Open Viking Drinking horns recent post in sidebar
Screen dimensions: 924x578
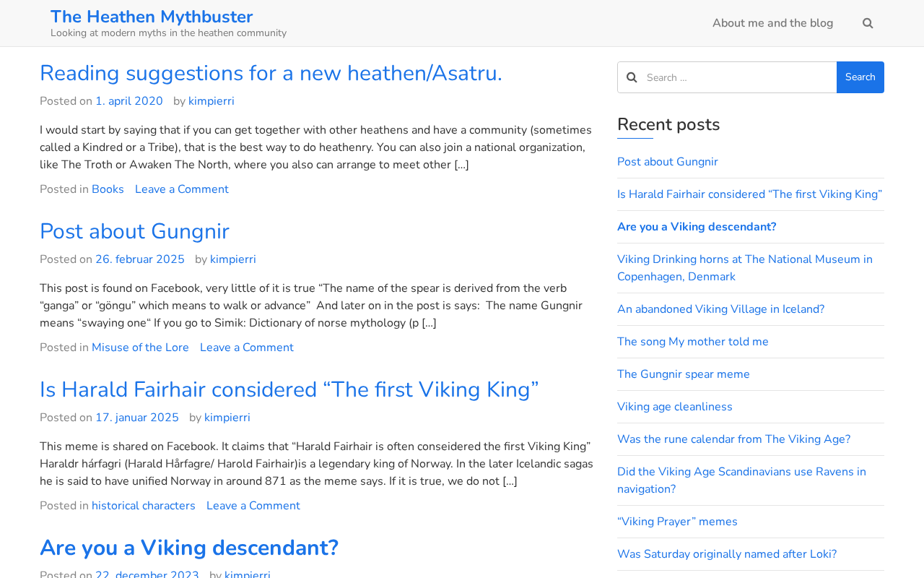coord(744,268)
